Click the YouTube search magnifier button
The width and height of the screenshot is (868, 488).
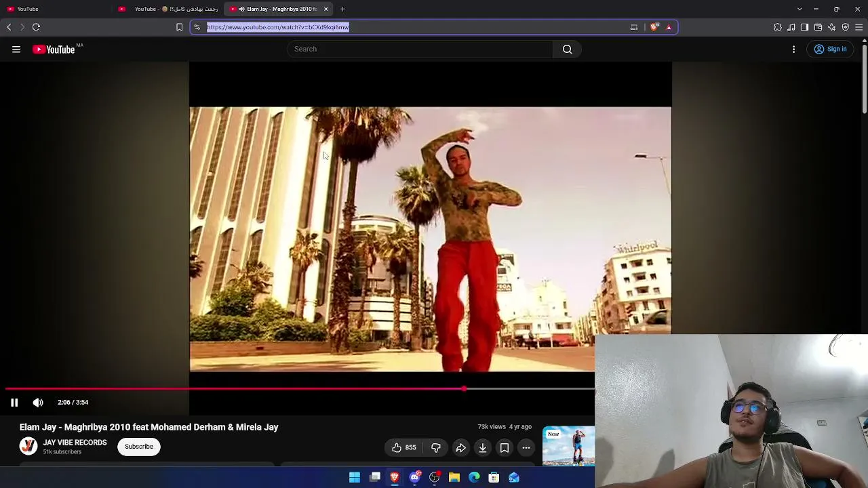point(568,49)
